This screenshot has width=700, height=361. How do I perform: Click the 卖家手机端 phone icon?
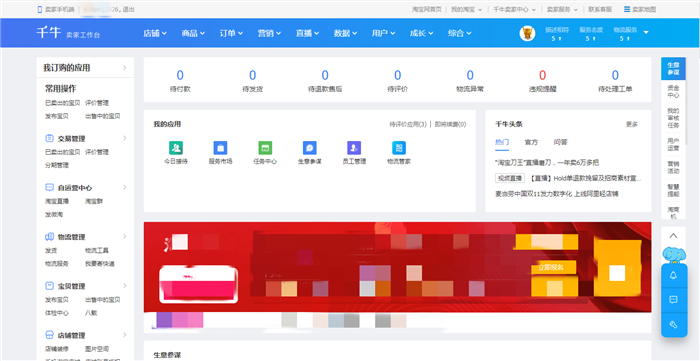(40, 9)
